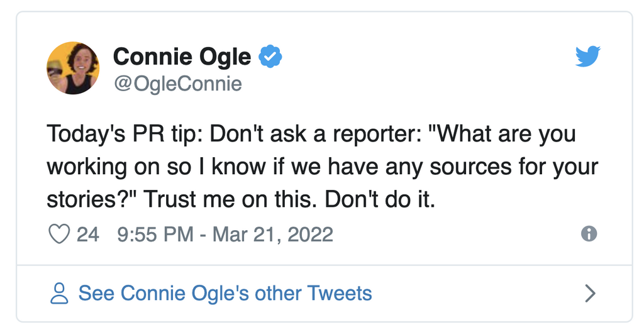Click the word "sources" in the tweet
This screenshot has width=644, height=332.
point(469,167)
